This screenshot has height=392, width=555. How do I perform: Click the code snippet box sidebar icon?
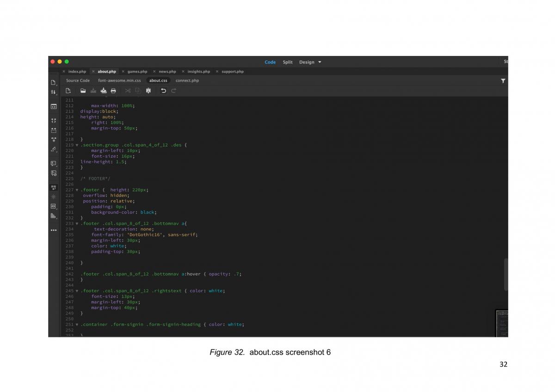[x=54, y=206]
